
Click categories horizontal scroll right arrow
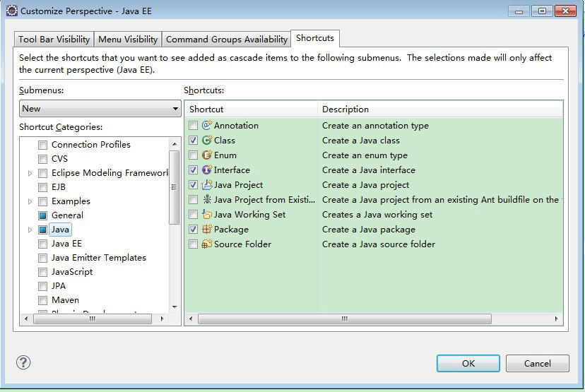[162, 319]
